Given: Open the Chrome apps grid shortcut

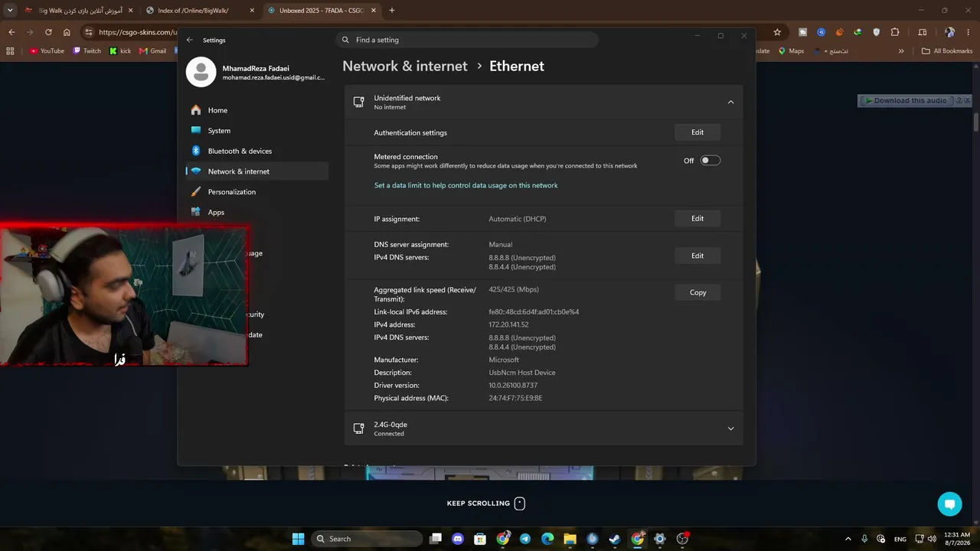Looking at the screenshot, I should point(10,51).
